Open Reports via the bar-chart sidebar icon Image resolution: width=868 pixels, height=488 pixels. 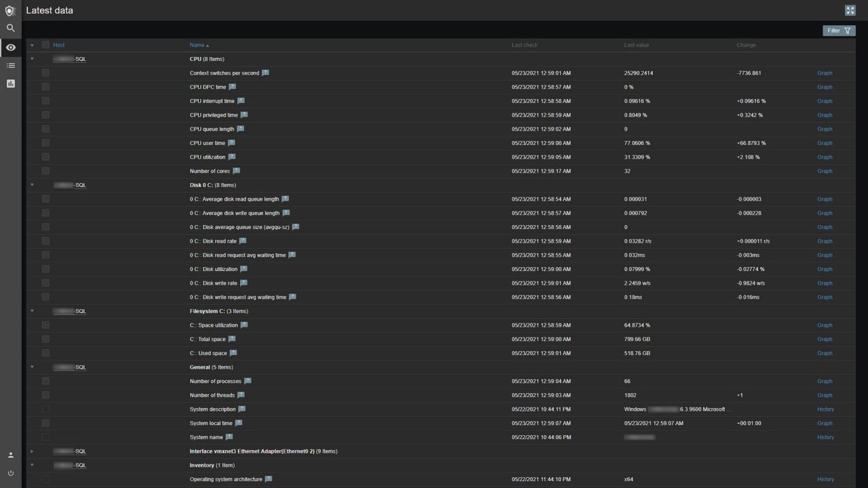pos(10,83)
